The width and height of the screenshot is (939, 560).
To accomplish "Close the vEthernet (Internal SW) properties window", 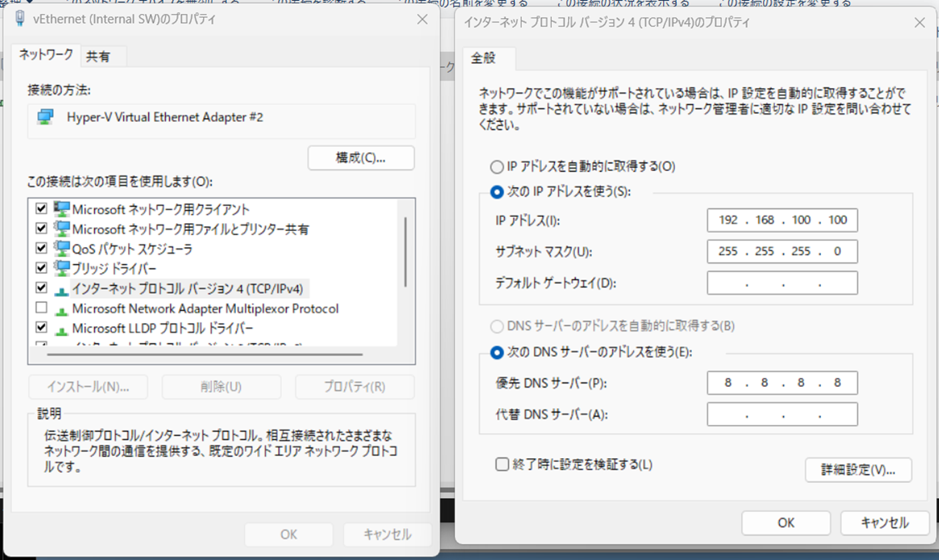I will click(423, 19).
